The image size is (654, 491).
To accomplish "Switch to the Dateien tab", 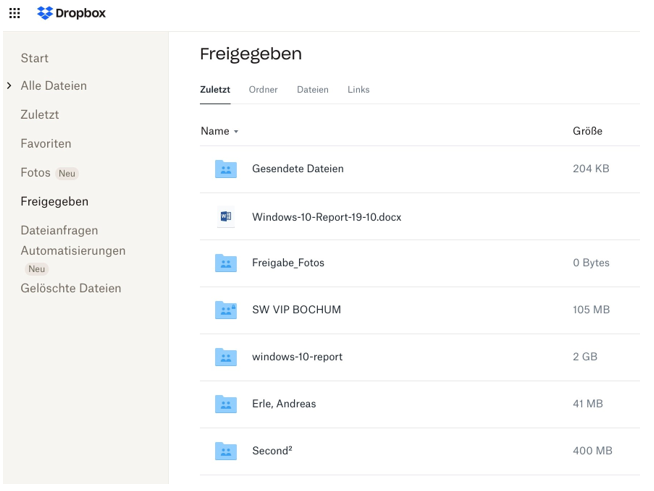I will 312,90.
